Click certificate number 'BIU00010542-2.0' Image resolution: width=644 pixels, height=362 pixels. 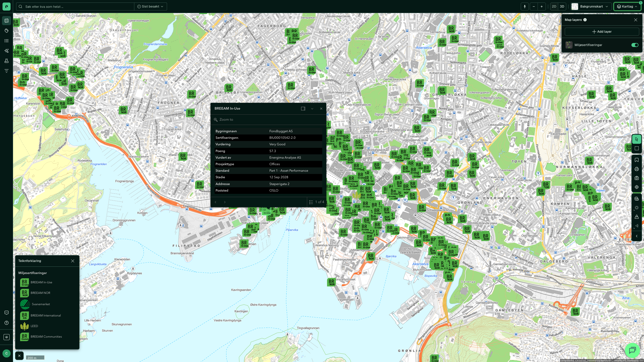[x=282, y=138]
